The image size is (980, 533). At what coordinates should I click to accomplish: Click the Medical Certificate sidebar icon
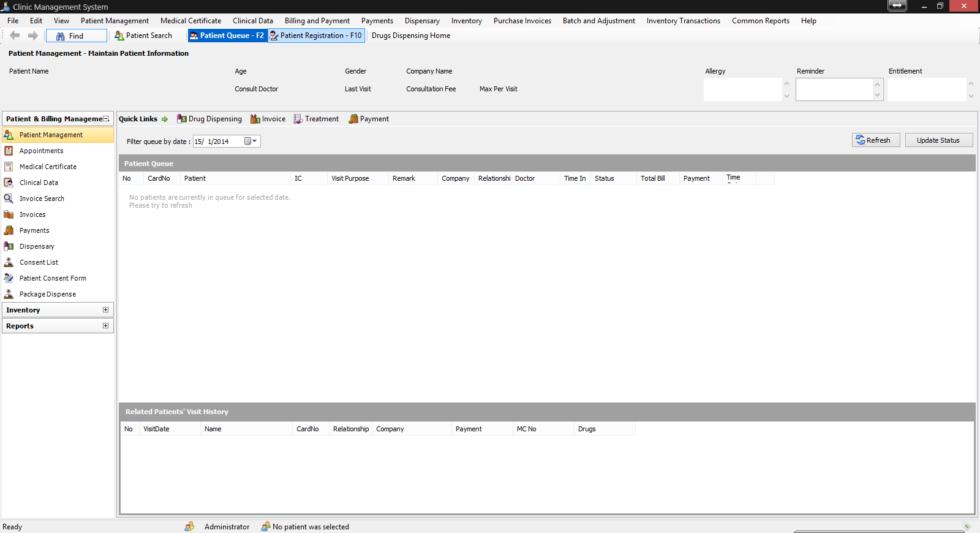tap(9, 167)
